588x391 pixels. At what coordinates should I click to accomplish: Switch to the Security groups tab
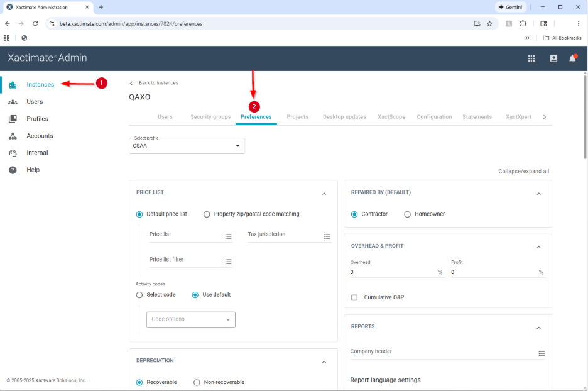click(x=210, y=117)
